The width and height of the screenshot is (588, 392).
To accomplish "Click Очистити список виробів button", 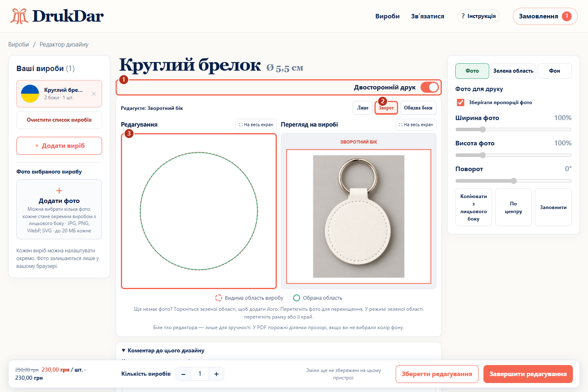I will pyautogui.click(x=59, y=120).
